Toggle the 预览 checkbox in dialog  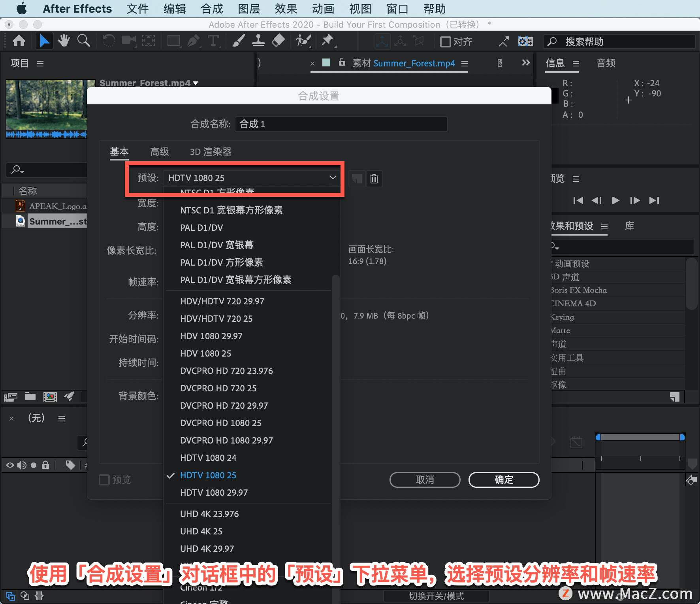pos(104,480)
